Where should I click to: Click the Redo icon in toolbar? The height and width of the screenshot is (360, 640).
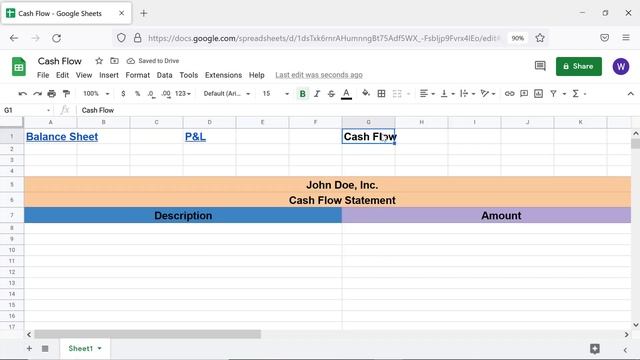point(37,94)
